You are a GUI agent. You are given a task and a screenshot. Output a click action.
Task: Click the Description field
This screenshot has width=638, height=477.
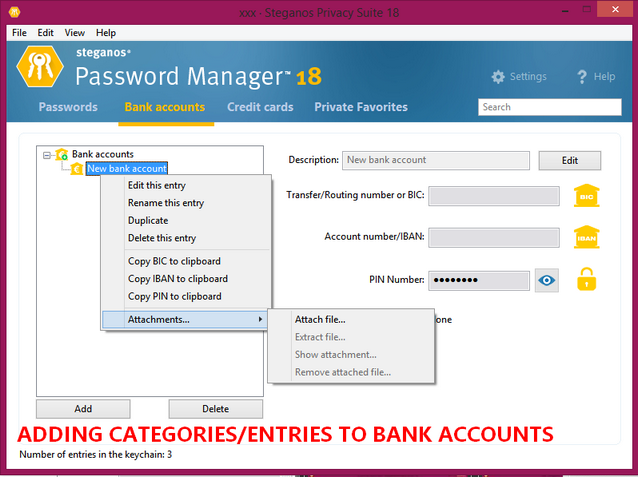point(436,160)
